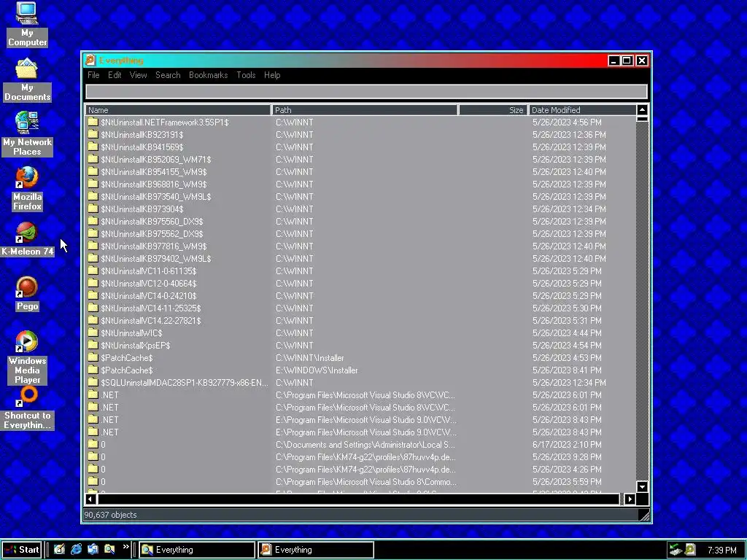Click folder icon of $SQLUninstallMDAC28SP1 entry
This screenshot has width=747, height=560.
click(93, 382)
